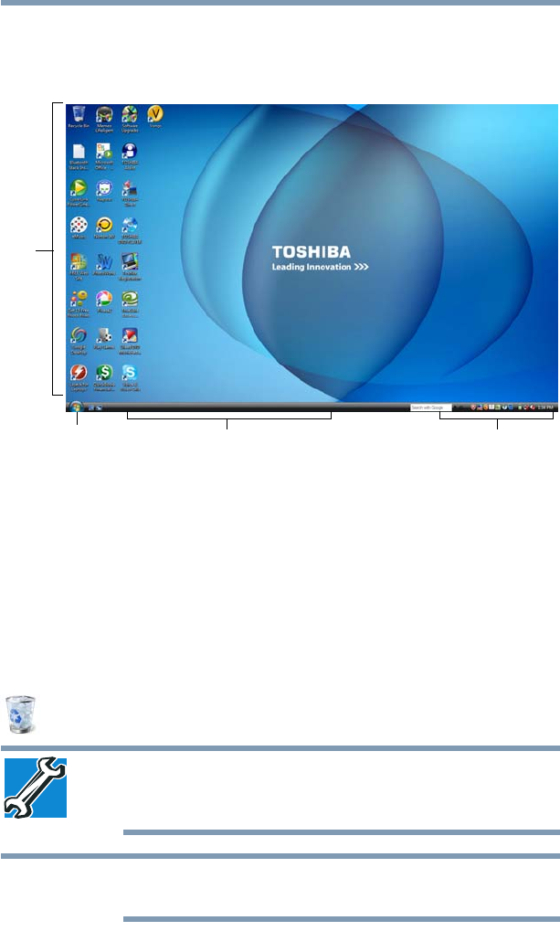The width and height of the screenshot is (560, 931).
Task: Open the Ulead DVD MovieFactory shortcut
Action: pyautogui.click(x=130, y=342)
